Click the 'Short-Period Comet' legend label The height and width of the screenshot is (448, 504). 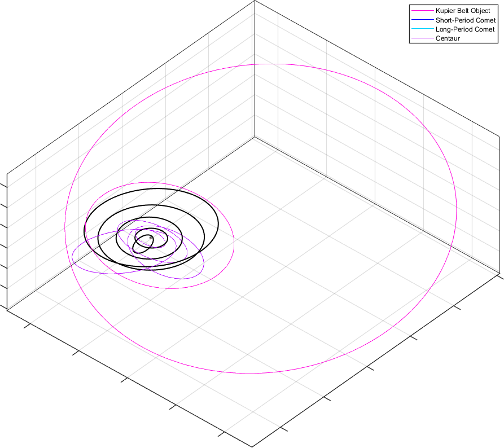[466, 20]
